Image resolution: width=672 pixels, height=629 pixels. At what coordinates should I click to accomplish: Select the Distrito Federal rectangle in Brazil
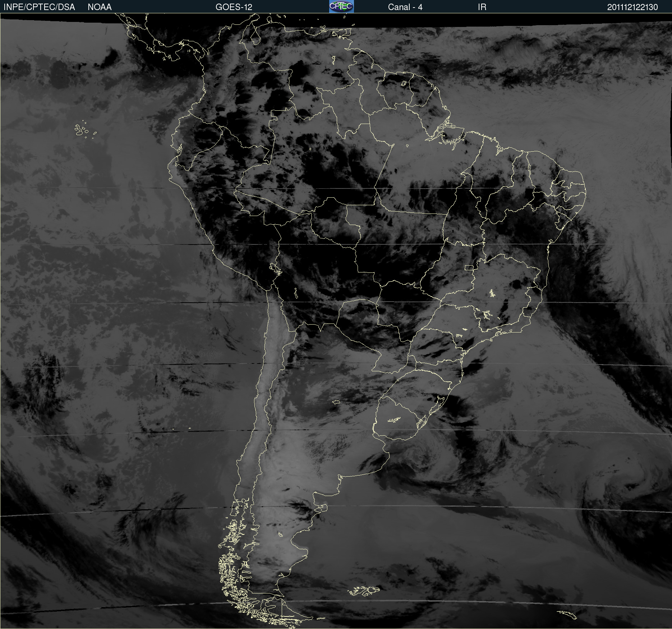pyautogui.click(x=469, y=267)
